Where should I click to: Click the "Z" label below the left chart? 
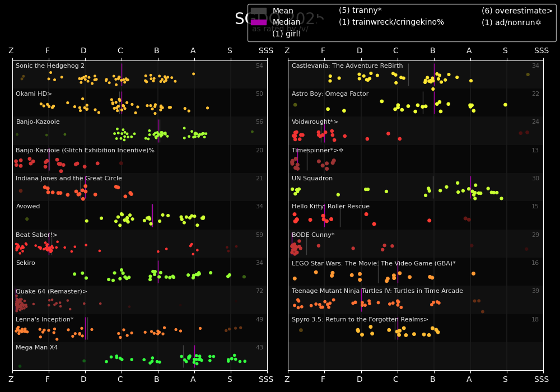pyautogui.click(x=11, y=379)
